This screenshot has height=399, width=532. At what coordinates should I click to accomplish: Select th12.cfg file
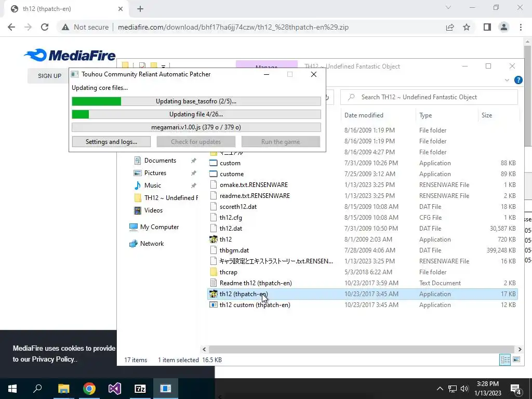231,218
